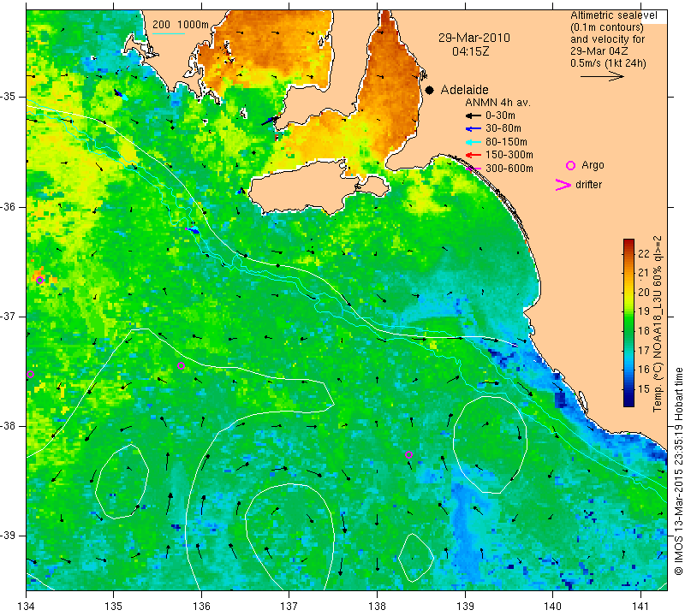Click the '30-80m' depth label
This screenshot has height=616, width=685.
503,128
